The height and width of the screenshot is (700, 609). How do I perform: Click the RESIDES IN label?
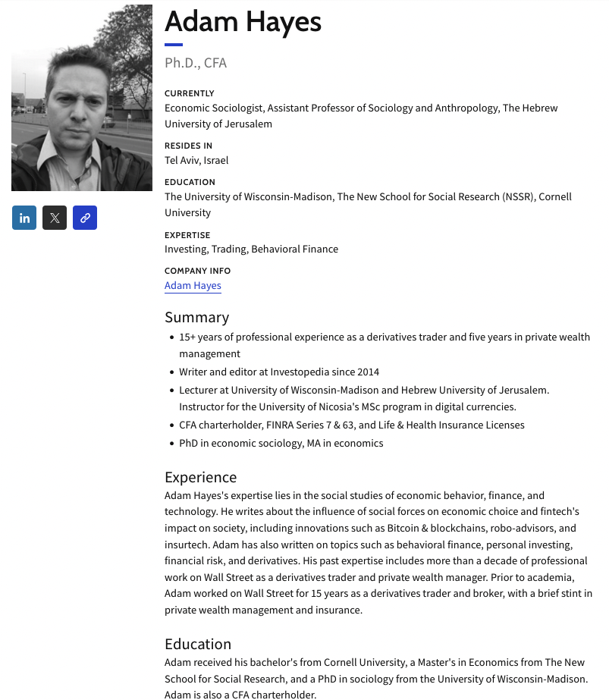[188, 146]
